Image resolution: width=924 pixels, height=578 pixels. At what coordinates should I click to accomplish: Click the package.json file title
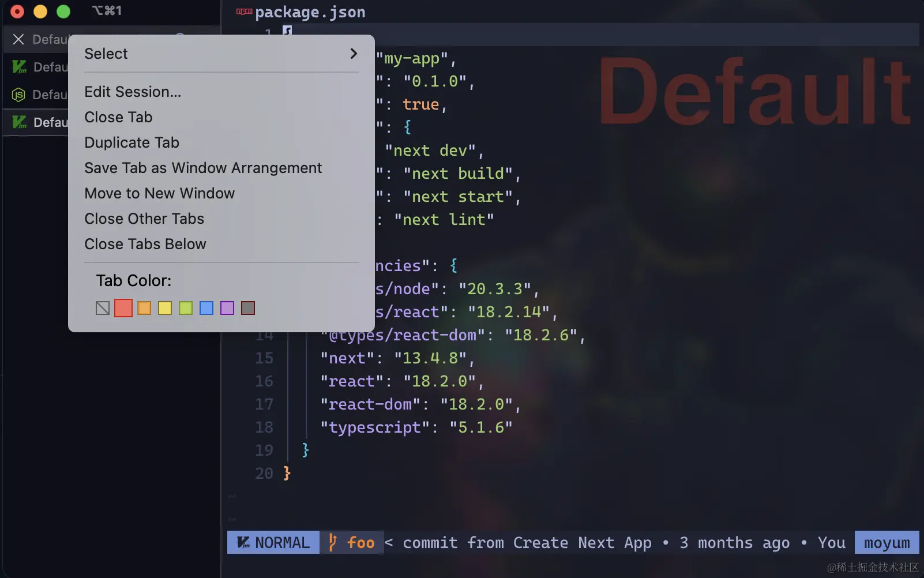(310, 12)
